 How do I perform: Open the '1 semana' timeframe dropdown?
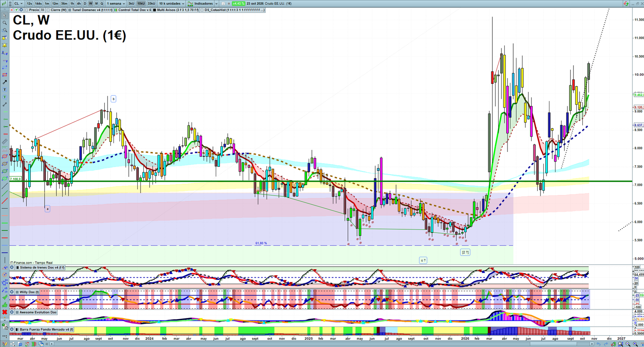[116, 3]
